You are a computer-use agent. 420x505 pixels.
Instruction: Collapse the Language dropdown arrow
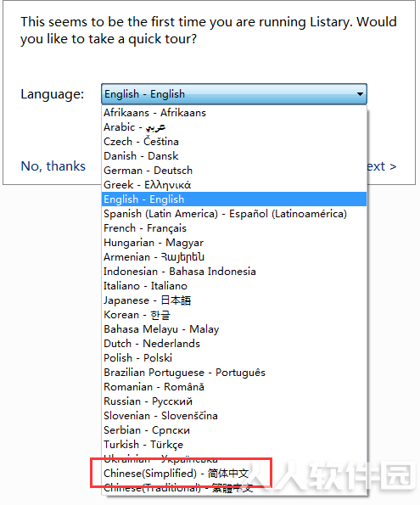click(360, 94)
